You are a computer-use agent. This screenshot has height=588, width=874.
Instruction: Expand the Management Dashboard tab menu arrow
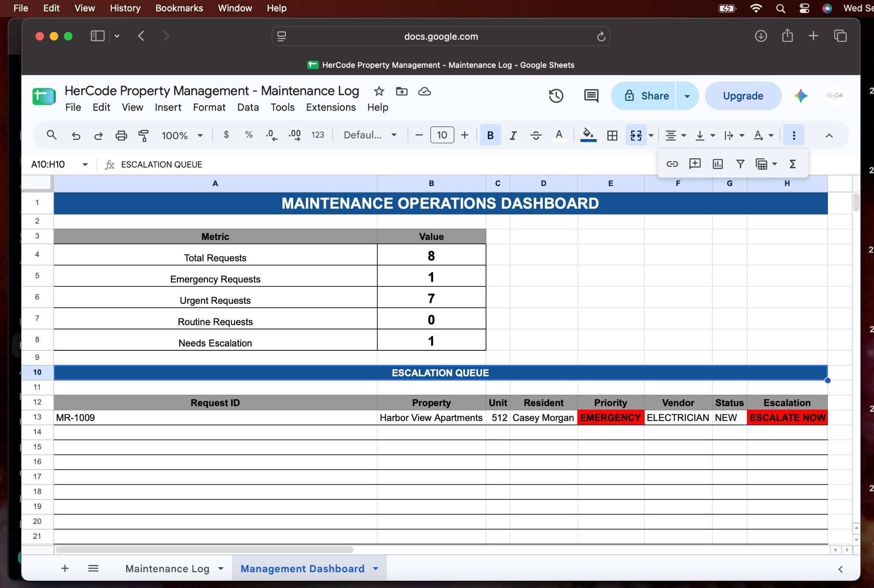376,568
